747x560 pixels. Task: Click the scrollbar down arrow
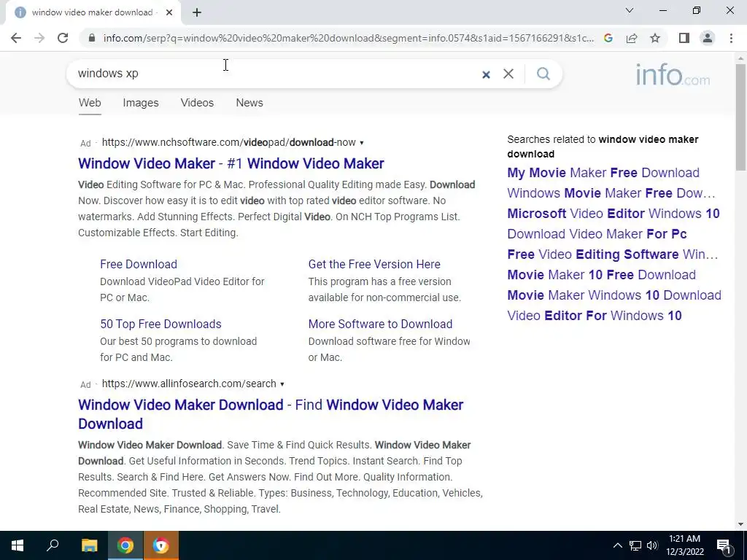click(740, 524)
